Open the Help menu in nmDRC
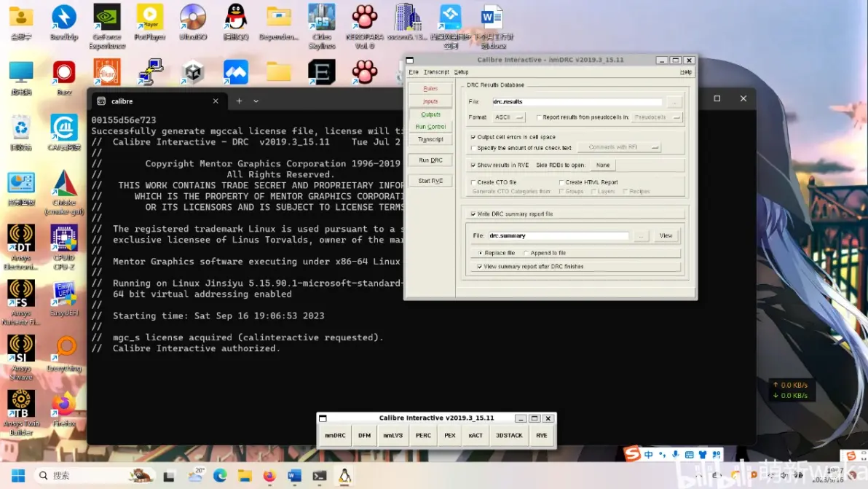The image size is (868, 489). pyautogui.click(x=686, y=72)
